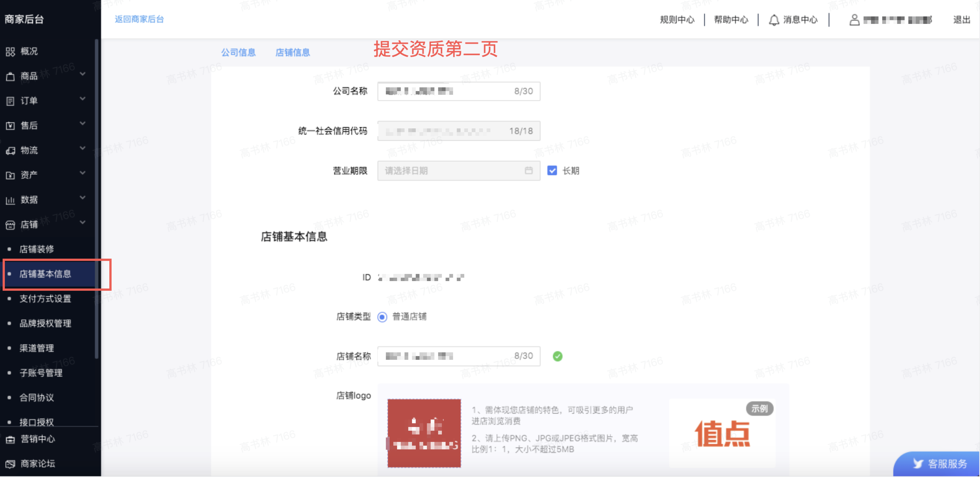Open 支付方式设置 in the sidebar
This screenshot has height=477, width=980.
pyautogui.click(x=45, y=299)
